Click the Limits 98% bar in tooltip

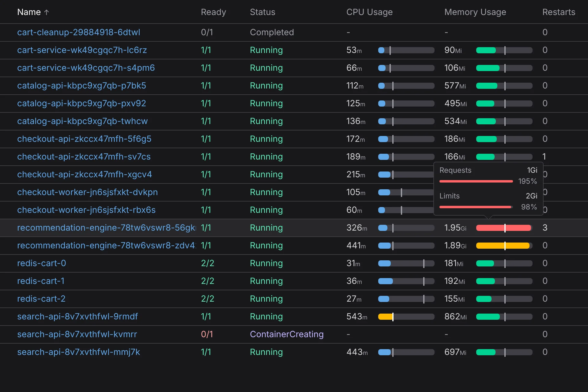coord(476,207)
